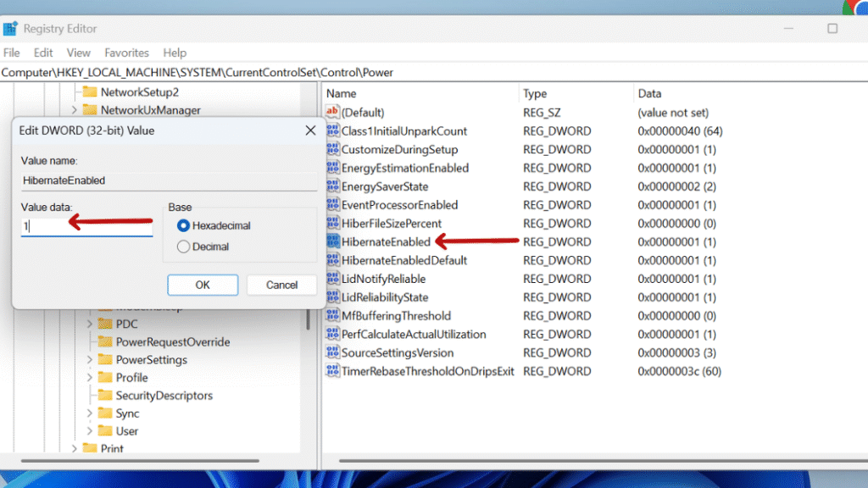Select the Decimal base radio button
The image size is (868, 488).
183,247
